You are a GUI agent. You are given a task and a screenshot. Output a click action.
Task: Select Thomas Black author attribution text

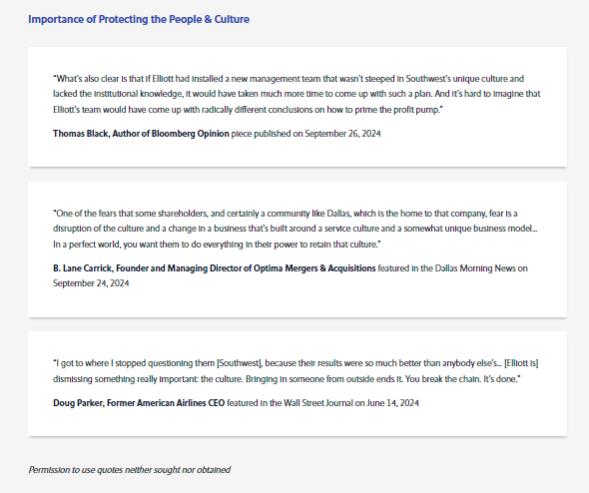[141, 134]
